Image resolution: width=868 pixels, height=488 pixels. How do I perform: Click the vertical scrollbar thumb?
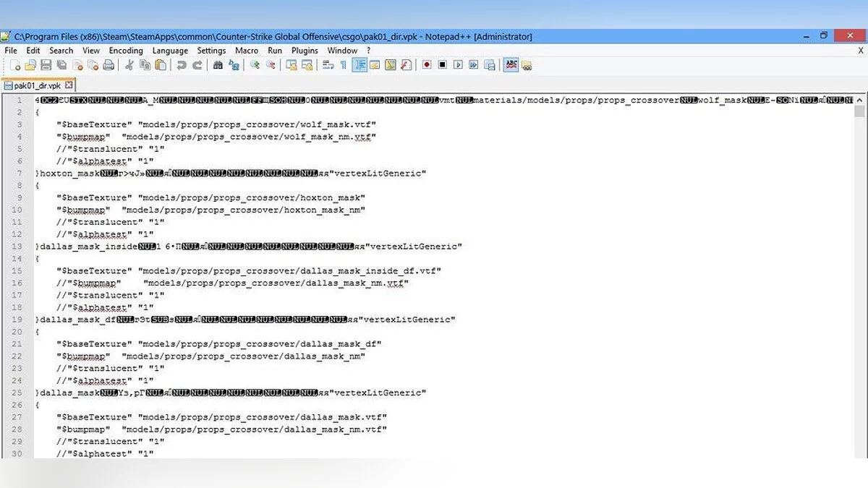click(859, 111)
